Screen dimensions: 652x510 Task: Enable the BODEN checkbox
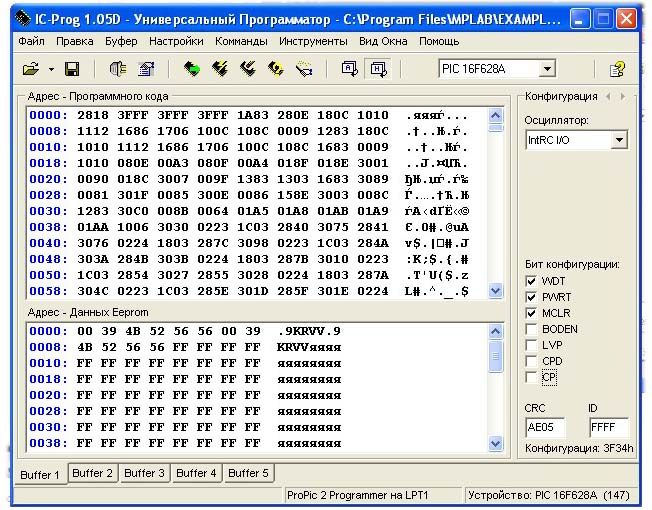(x=531, y=329)
